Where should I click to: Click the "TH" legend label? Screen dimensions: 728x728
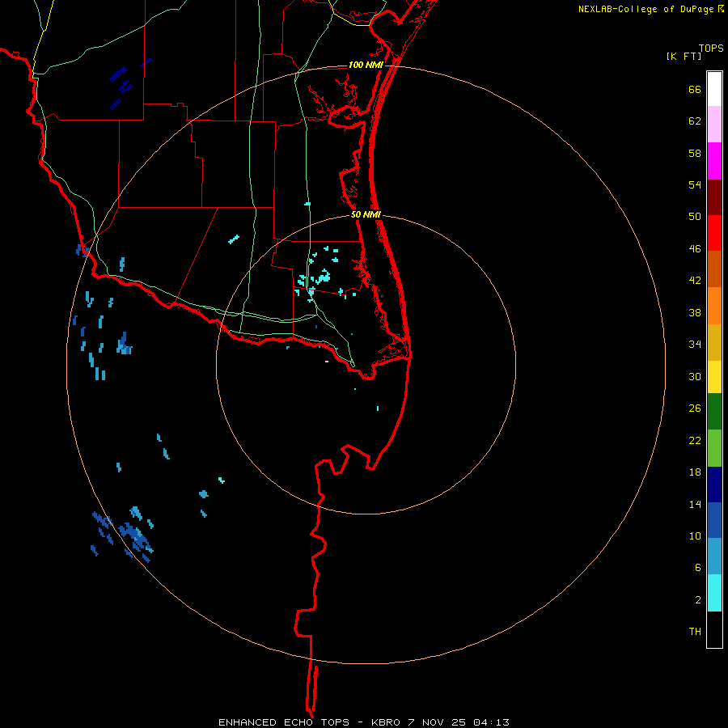tap(695, 631)
